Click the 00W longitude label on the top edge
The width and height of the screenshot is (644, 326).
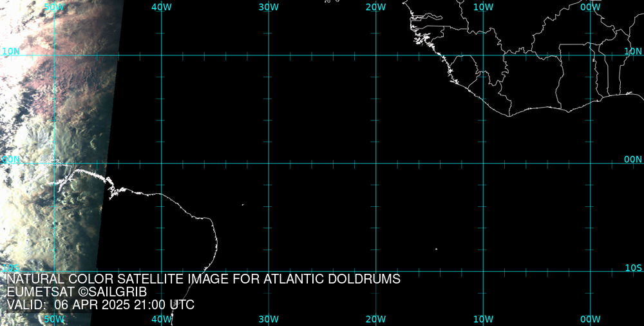pos(591,7)
